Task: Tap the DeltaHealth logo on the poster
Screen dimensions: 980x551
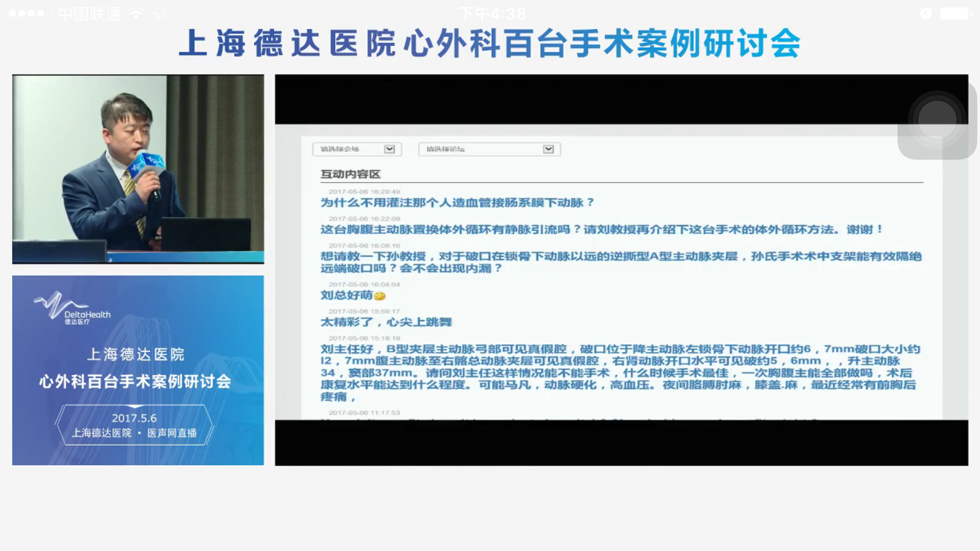Action: (x=72, y=308)
